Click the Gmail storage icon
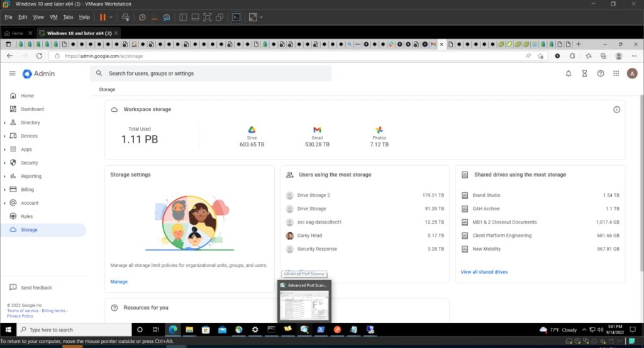 pos(317,129)
